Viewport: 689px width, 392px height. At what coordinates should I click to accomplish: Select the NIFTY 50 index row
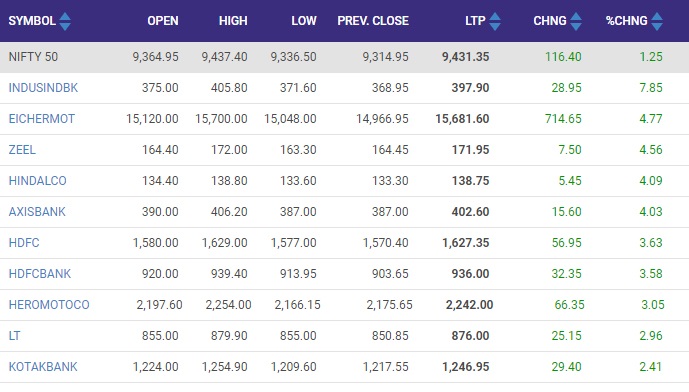[x=344, y=57]
